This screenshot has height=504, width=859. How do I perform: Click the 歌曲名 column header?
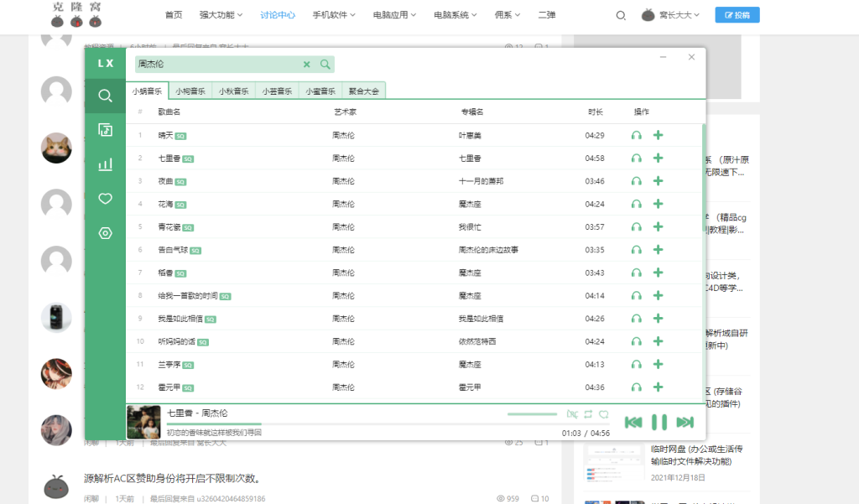[x=169, y=112]
